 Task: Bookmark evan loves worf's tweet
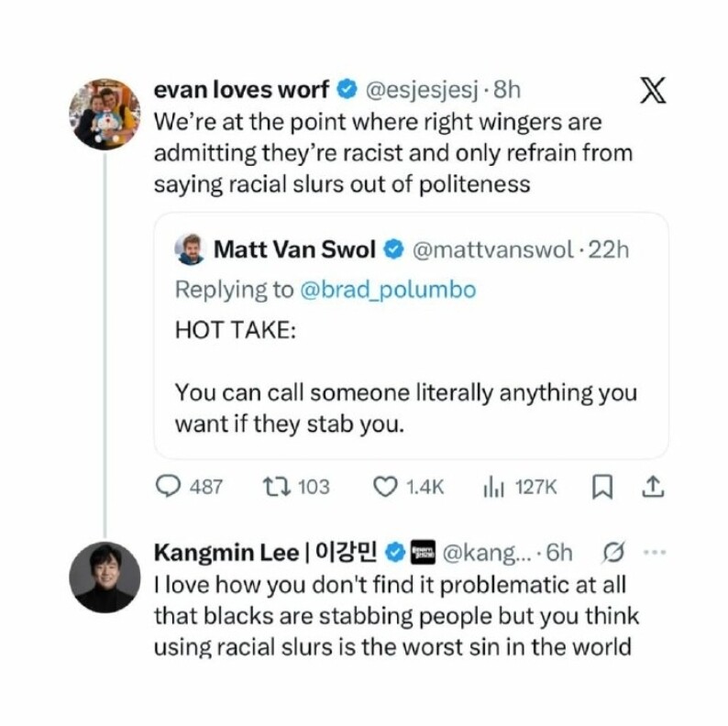pos(602,486)
